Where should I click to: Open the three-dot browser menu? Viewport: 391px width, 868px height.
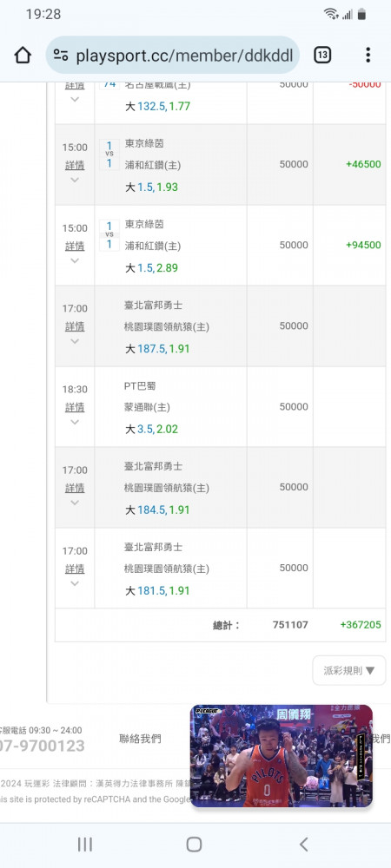point(368,55)
